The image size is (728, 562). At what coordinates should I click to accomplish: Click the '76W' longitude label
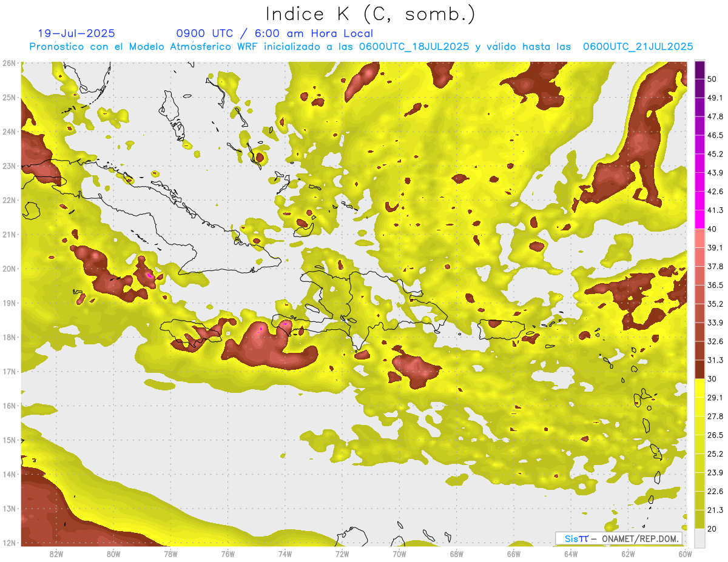coord(227,554)
